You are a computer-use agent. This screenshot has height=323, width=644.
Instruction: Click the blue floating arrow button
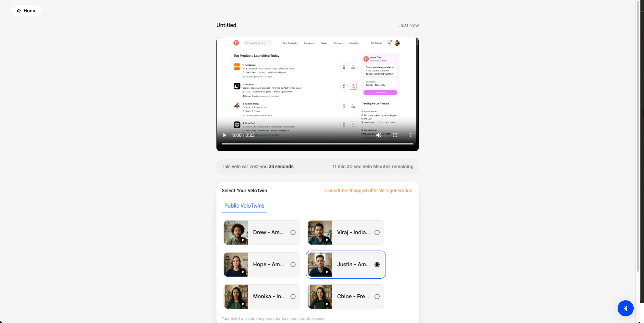[625, 308]
